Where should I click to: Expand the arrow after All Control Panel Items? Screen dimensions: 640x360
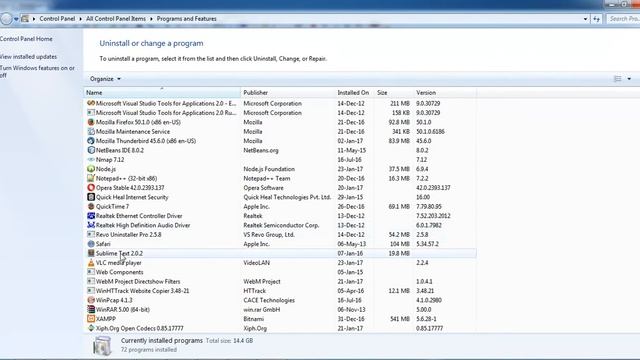151,19
